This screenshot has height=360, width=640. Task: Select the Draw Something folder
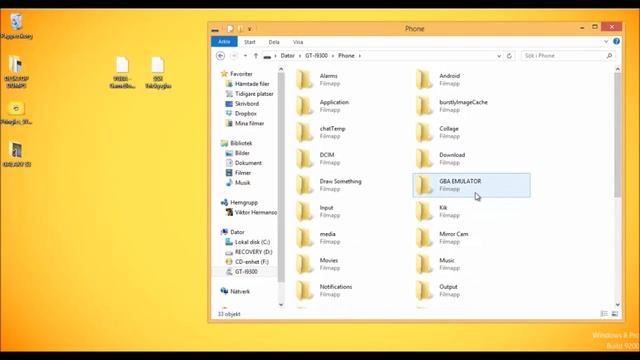coord(329,185)
